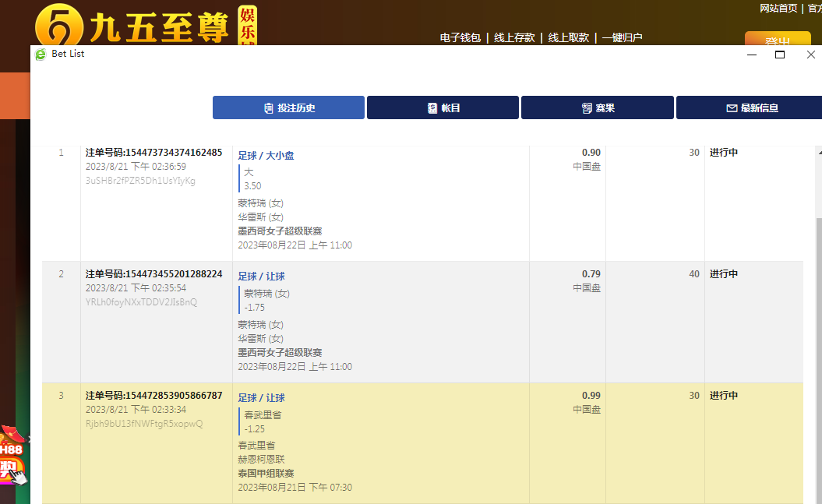Click the 足球 / 大小盘 bet type in row 1
The height and width of the screenshot is (504, 822).
coord(266,156)
